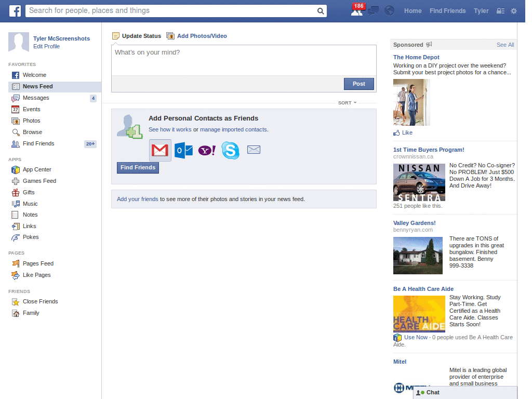The height and width of the screenshot is (399, 532).
Task: Open The Home Depot ad title
Action: pyautogui.click(x=416, y=57)
